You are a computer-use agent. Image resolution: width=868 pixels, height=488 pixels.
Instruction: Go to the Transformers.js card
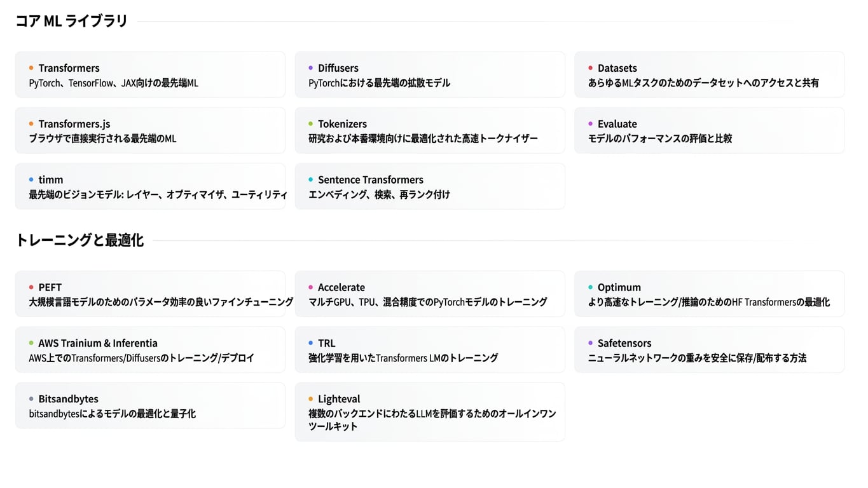150,130
